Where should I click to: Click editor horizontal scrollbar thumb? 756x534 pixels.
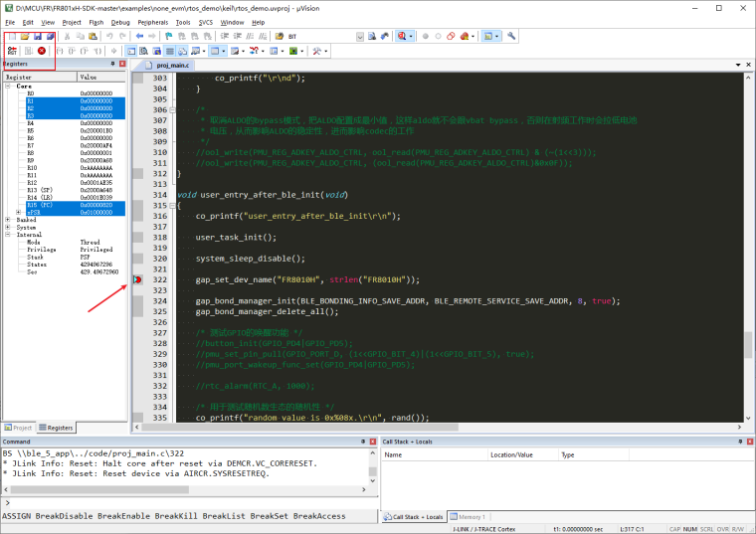coord(299,427)
